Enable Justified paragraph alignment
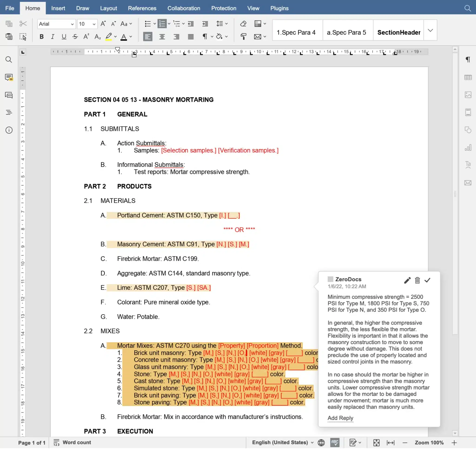Image resolution: width=476 pixels, height=449 pixels. point(190,36)
